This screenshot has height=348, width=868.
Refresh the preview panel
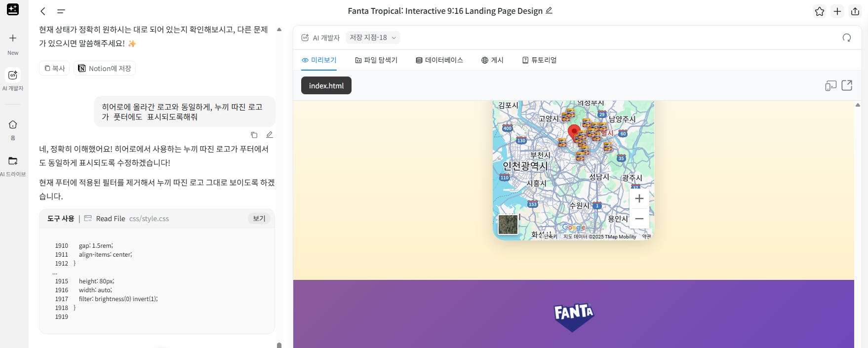coord(847,38)
